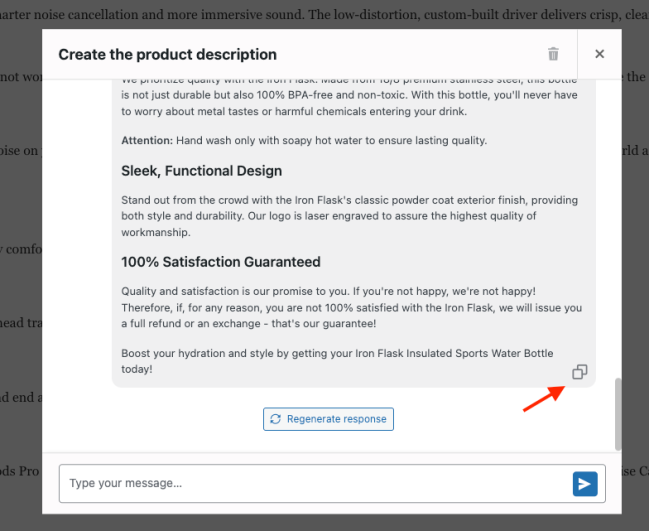Close the product description dialog
Screen dimensions: 649x531
click(x=599, y=54)
